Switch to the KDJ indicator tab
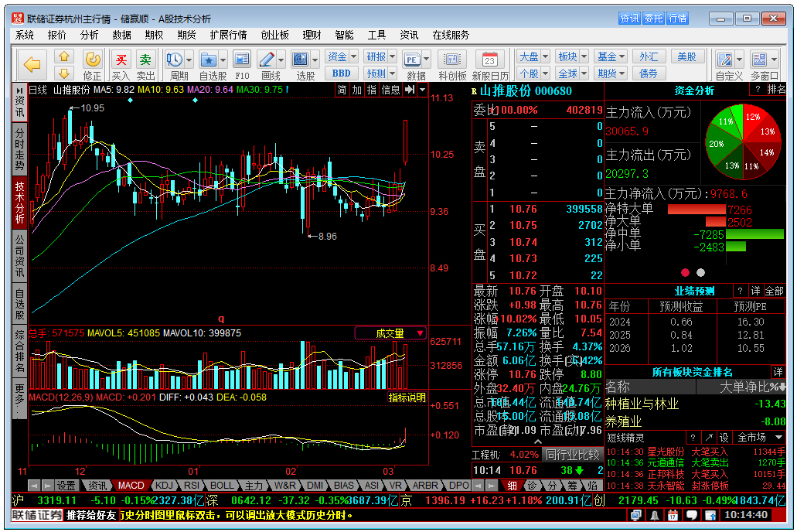The height and width of the screenshot is (532, 797). click(163, 486)
